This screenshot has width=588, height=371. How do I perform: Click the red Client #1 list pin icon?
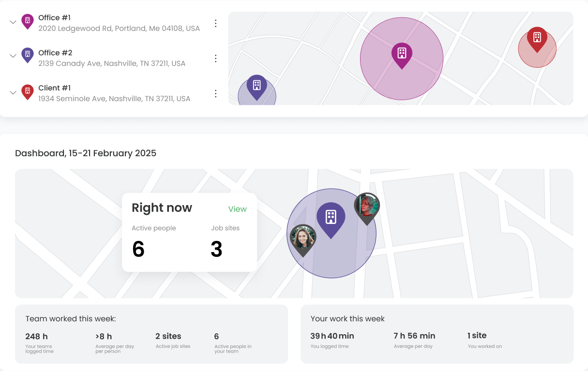pyautogui.click(x=28, y=92)
